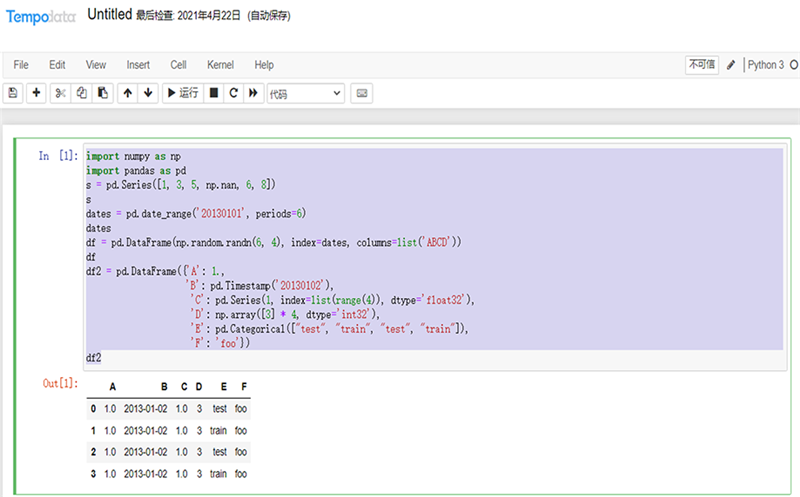Insert a new cell with plus icon

tap(37, 93)
